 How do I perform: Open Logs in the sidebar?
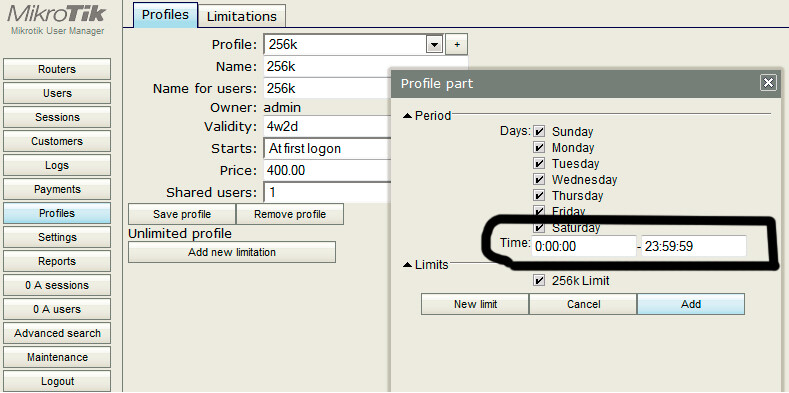click(57, 166)
